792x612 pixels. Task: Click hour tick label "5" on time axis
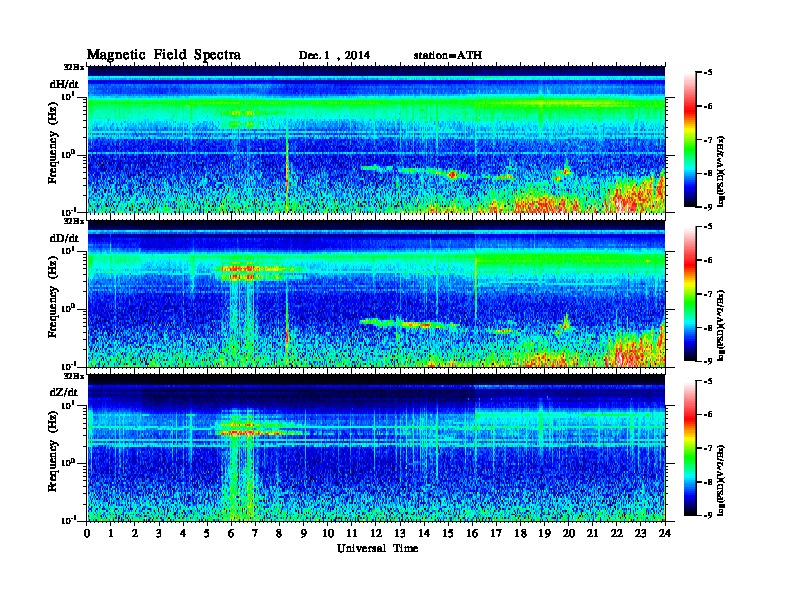coord(207,534)
